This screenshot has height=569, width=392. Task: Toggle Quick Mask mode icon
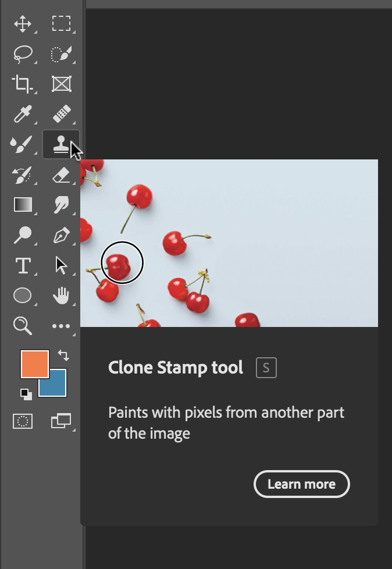pos(23,421)
